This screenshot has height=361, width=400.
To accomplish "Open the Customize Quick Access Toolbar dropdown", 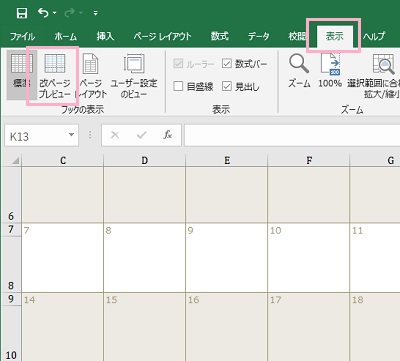I will [x=95, y=13].
